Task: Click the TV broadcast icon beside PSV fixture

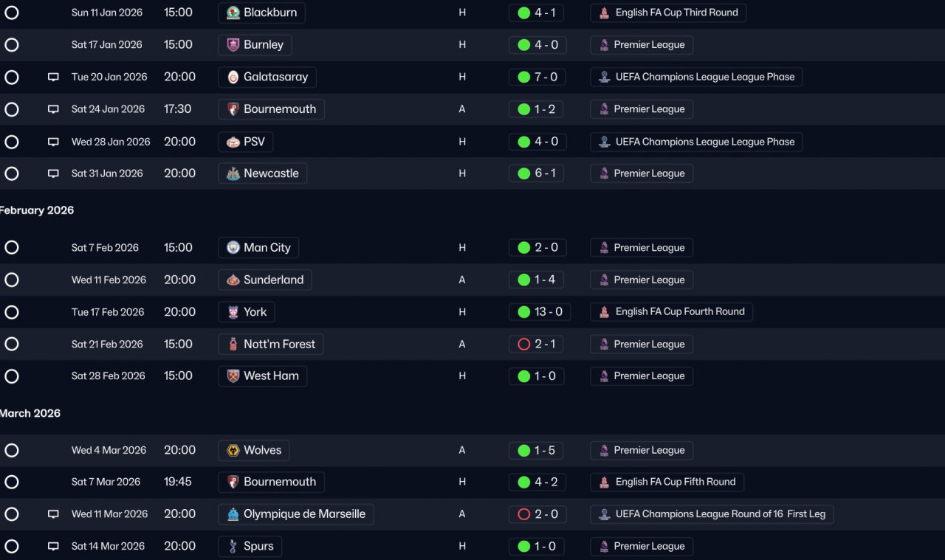Action: click(x=53, y=142)
